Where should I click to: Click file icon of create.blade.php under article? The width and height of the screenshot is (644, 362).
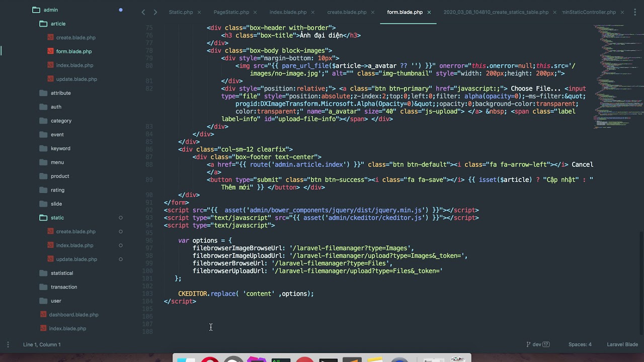click(51, 38)
